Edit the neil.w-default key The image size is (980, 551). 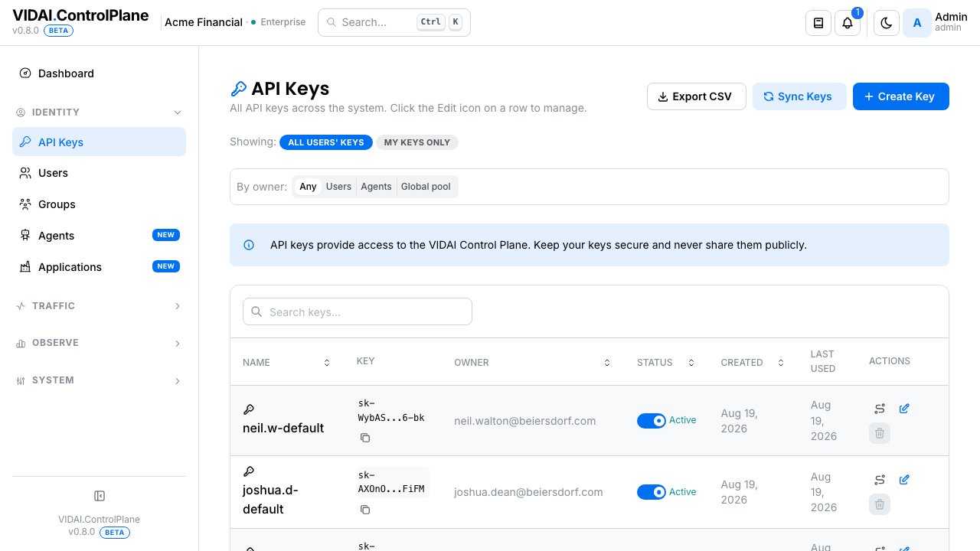tap(904, 409)
